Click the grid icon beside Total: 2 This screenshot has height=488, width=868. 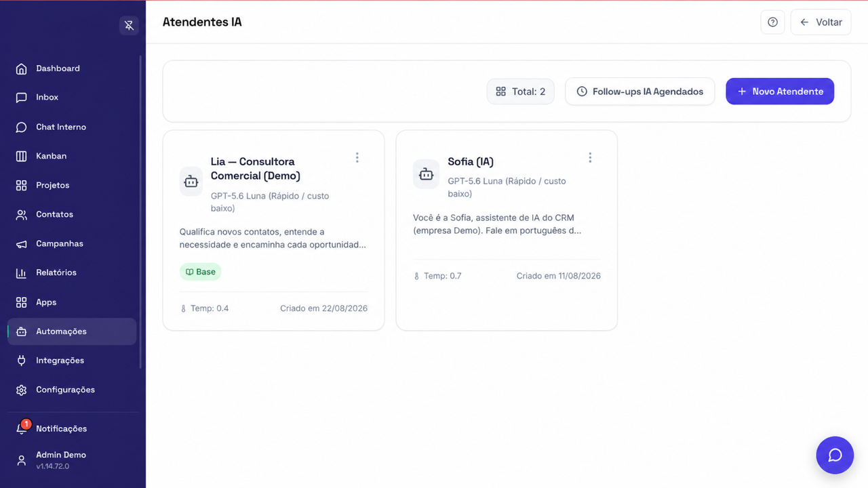point(500,91)
